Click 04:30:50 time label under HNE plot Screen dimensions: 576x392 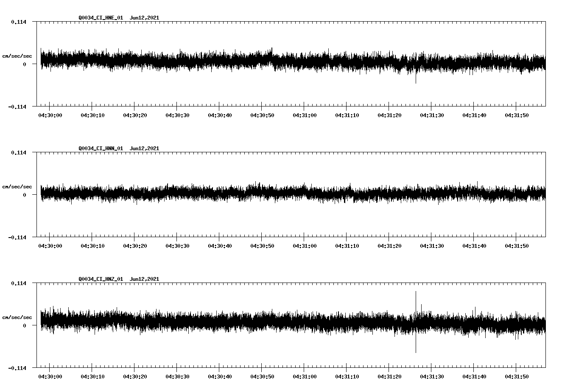[x=262, y=115]
